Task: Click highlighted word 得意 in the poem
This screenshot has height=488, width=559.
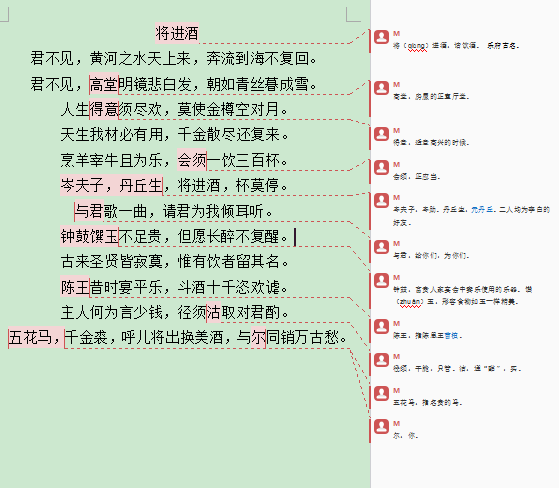Action: point(104,109)
